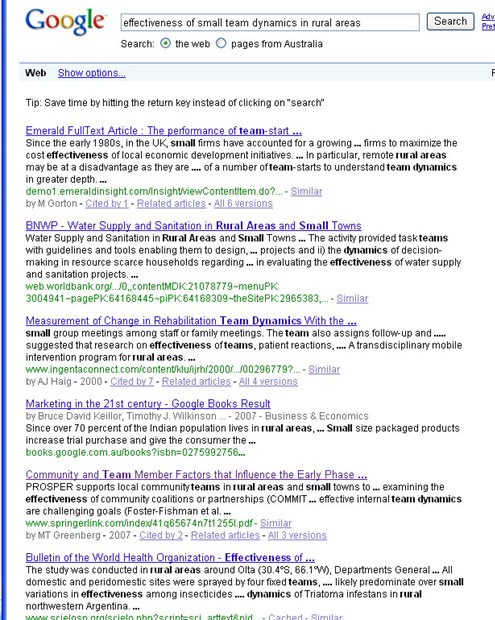The width and height of the screenshot is (495, 620).
Task: Click the www.springerlink.com URL text
Action: click(x=139, y=523)
